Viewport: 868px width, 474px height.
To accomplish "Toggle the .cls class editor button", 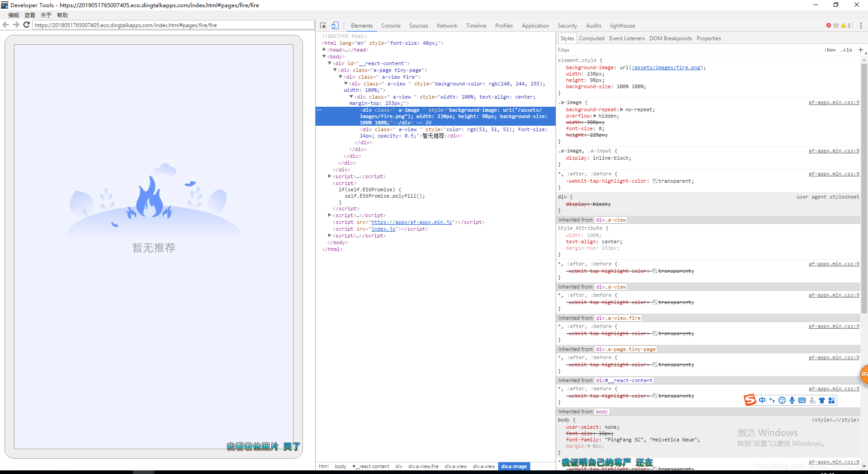I will point(846,50).
